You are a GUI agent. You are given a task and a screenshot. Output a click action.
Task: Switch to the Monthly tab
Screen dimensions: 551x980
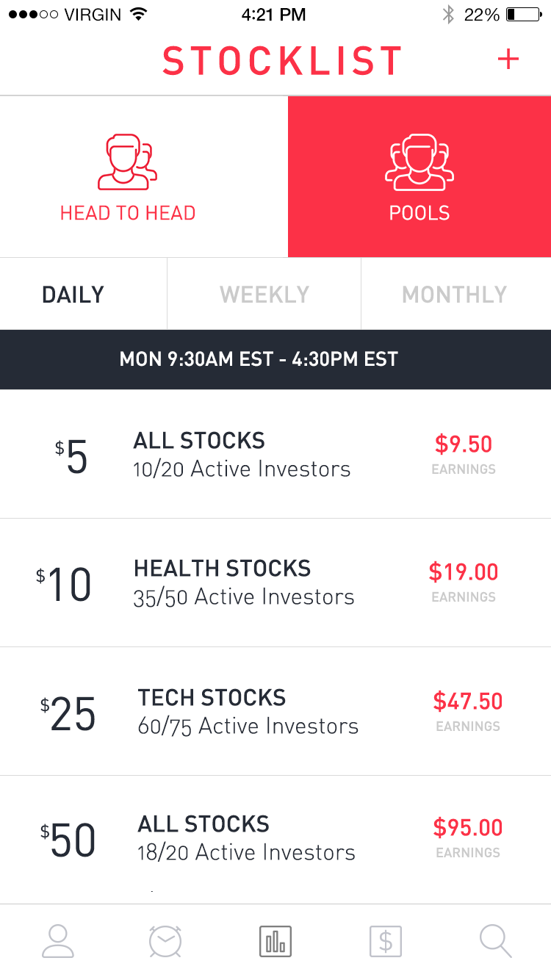pos(455,295)
